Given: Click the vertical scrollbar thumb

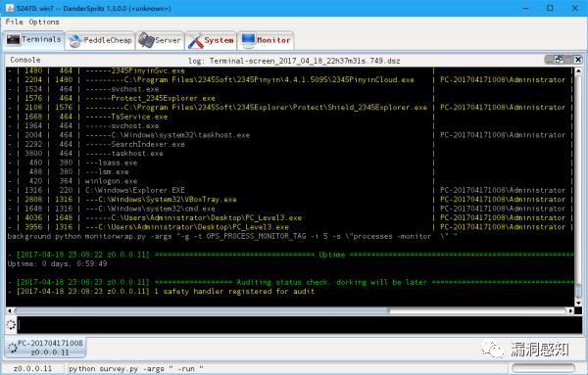Looking at the screenshot, I should 578,291.
